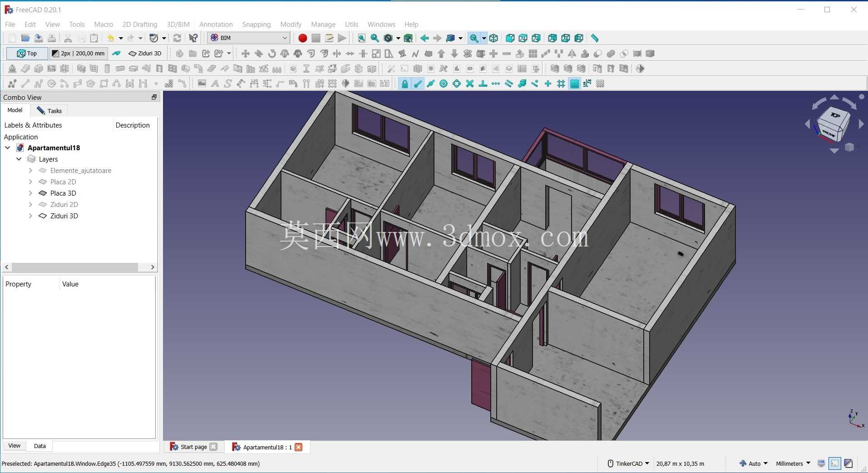
Task: Collapse the Apartamentul18 document tree
Action: pos(8,148)
